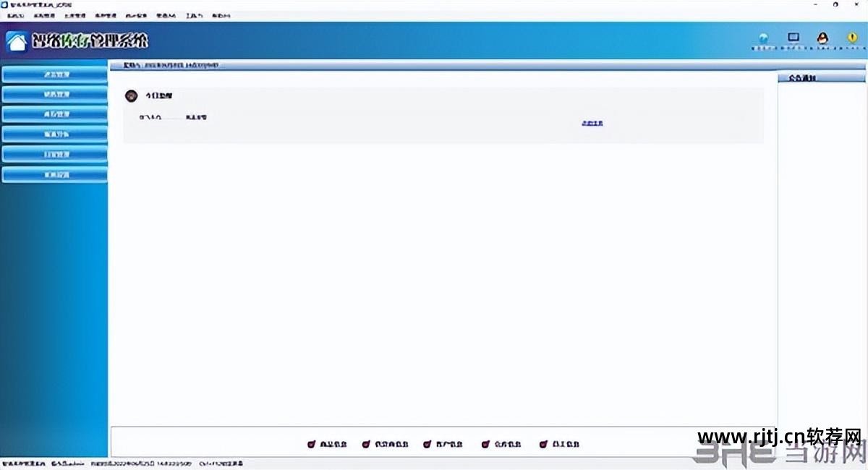
Task: Open the 销售管理 sidebar button
Action: pyautogui.click(x=54, y=95)
